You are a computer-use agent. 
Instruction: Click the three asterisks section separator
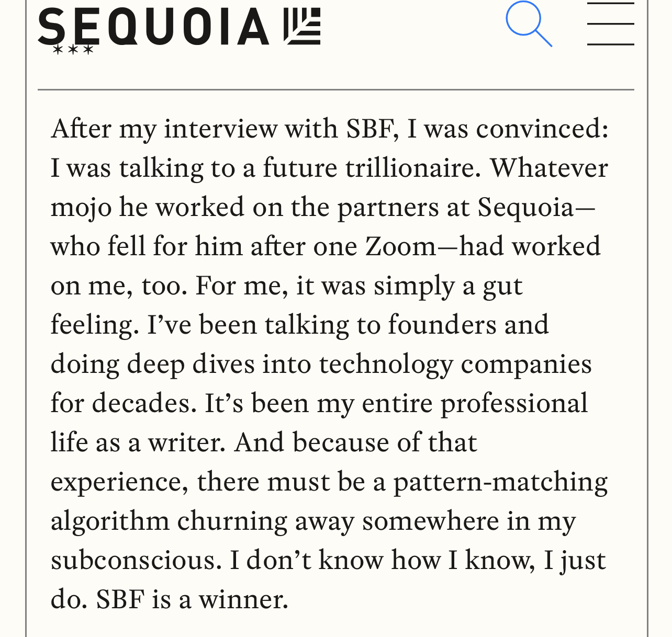pos(74,50)
